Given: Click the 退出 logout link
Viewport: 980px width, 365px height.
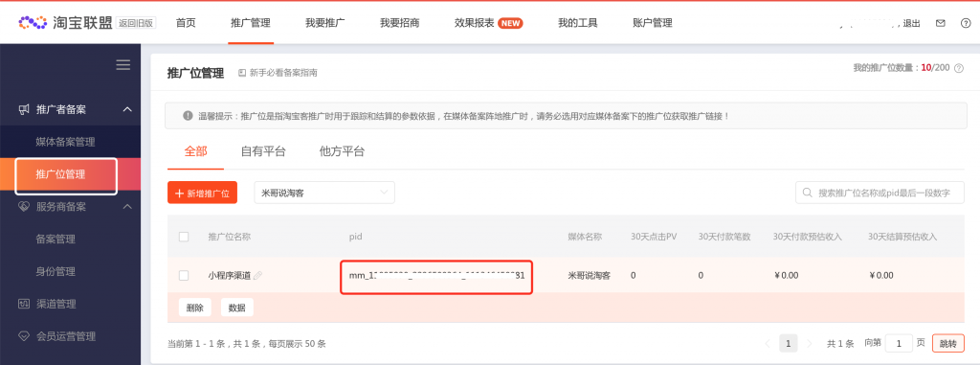Looking at the screenshot, I should coord(912,23).
